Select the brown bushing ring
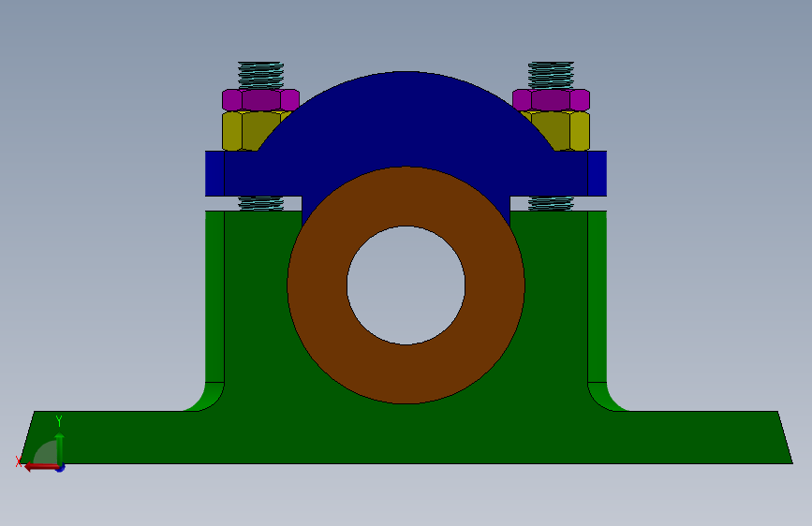This screenshot has width=812, height=526. pos(406,373)
